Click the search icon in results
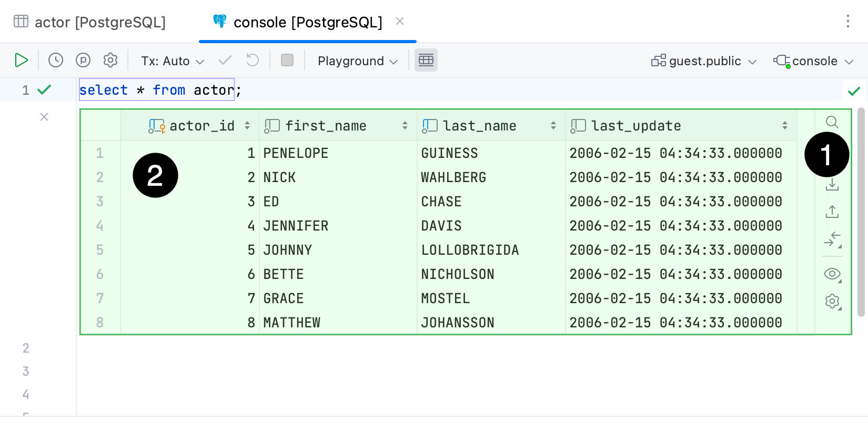 (832, 123)
